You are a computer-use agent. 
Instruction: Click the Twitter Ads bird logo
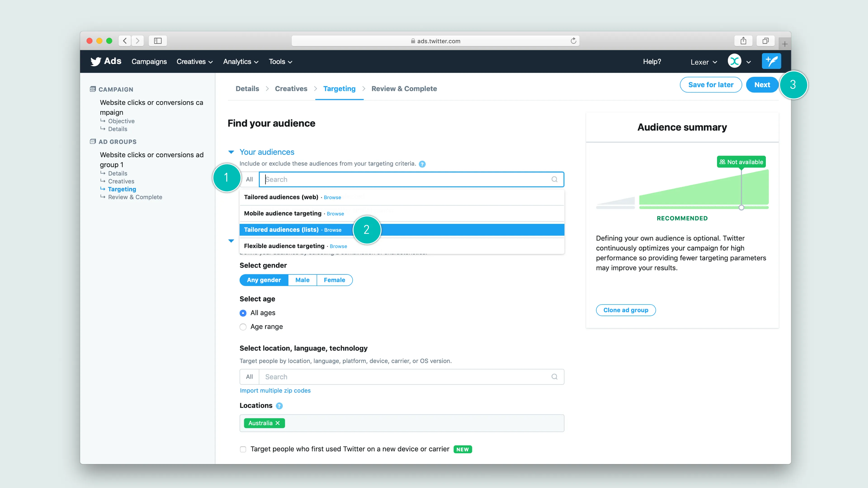(x=96, y=61)
